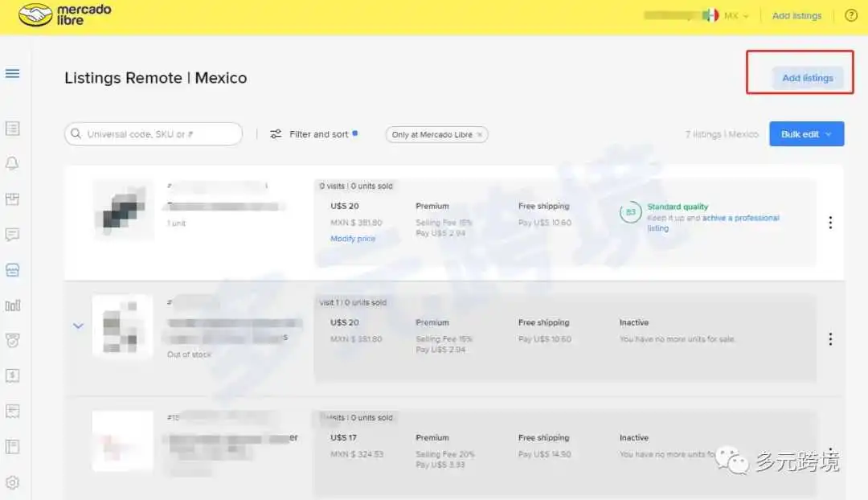Click the Listings Remote | Mexico heading
This screenshot has height=500, width=868.
click(156, 78)
